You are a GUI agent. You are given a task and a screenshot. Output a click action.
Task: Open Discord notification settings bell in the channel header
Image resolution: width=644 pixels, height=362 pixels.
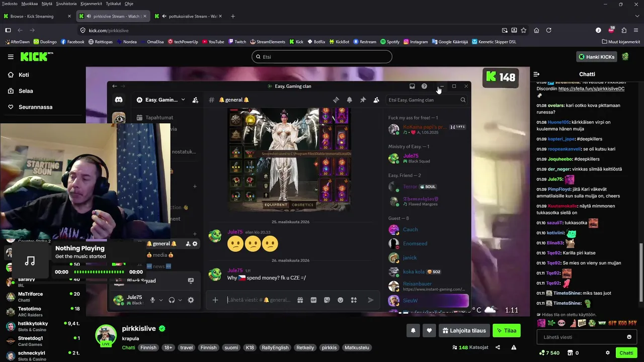[349, 100]
